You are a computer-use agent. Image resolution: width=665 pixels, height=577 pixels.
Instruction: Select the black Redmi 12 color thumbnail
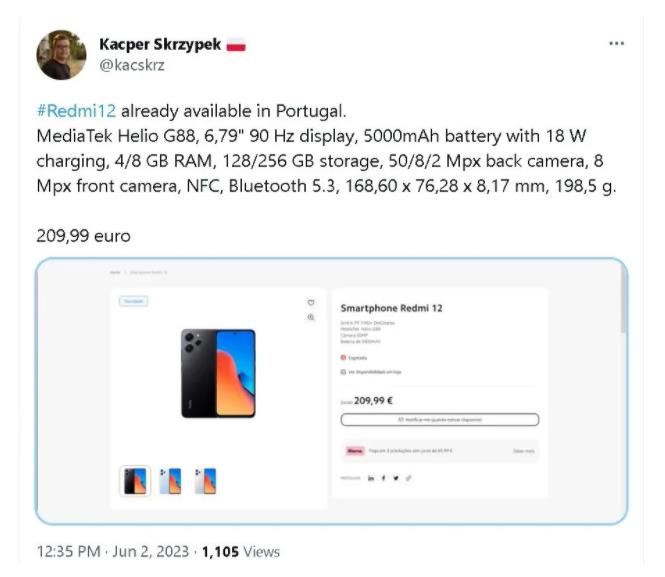[x=135, y=481]
